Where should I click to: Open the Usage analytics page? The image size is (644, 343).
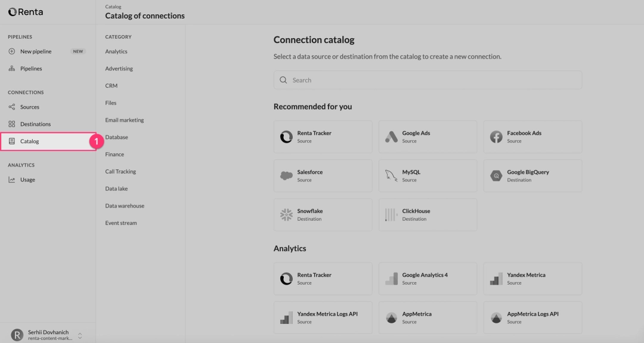click(x=27, y=180)
